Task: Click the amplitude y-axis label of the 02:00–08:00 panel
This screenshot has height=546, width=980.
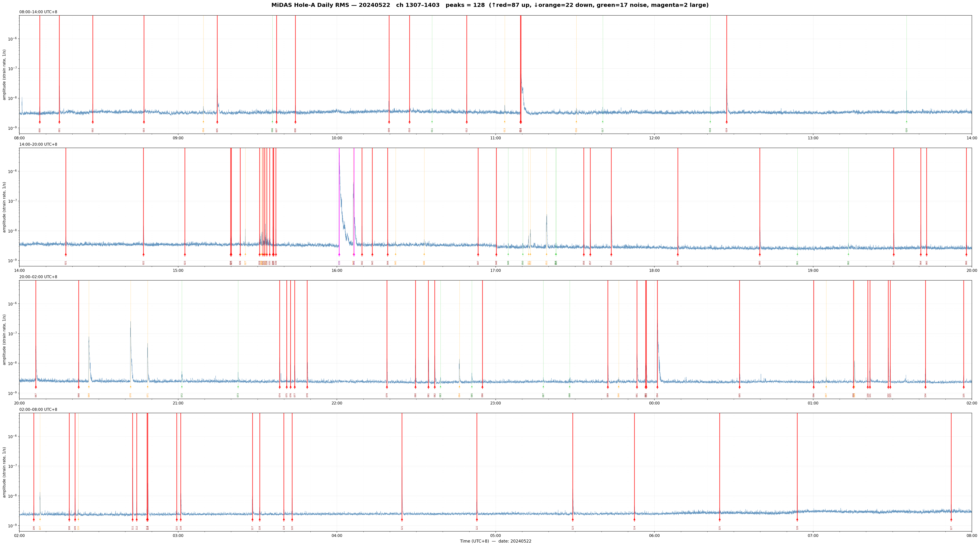Action: 5,472
